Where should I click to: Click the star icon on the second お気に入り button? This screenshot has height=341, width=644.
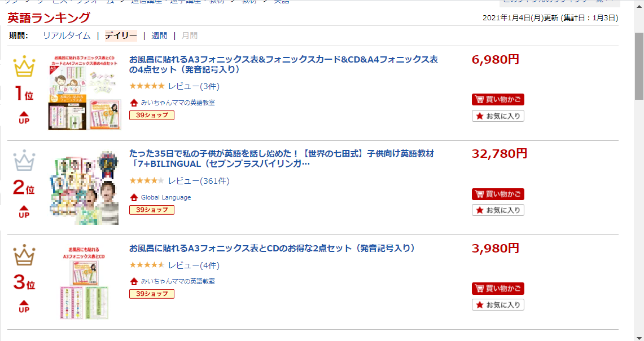coord(479,210)
